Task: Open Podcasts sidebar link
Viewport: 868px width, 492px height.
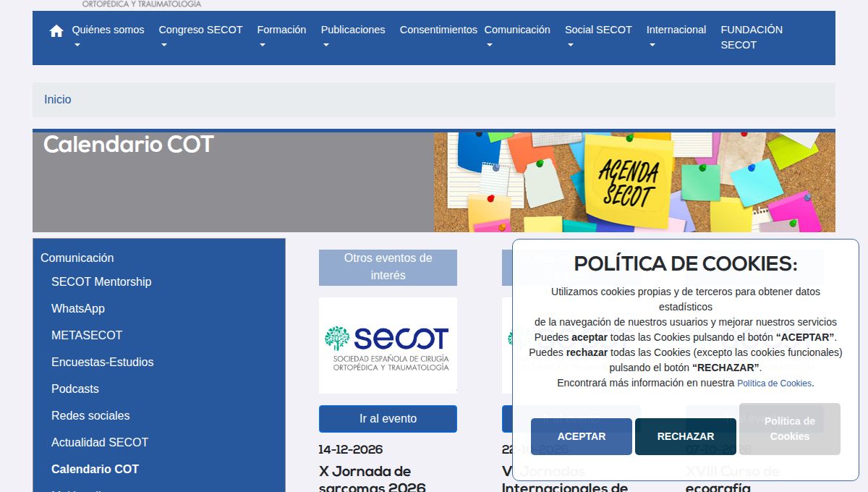Action: pyautogui.click(x=75, y=389)
